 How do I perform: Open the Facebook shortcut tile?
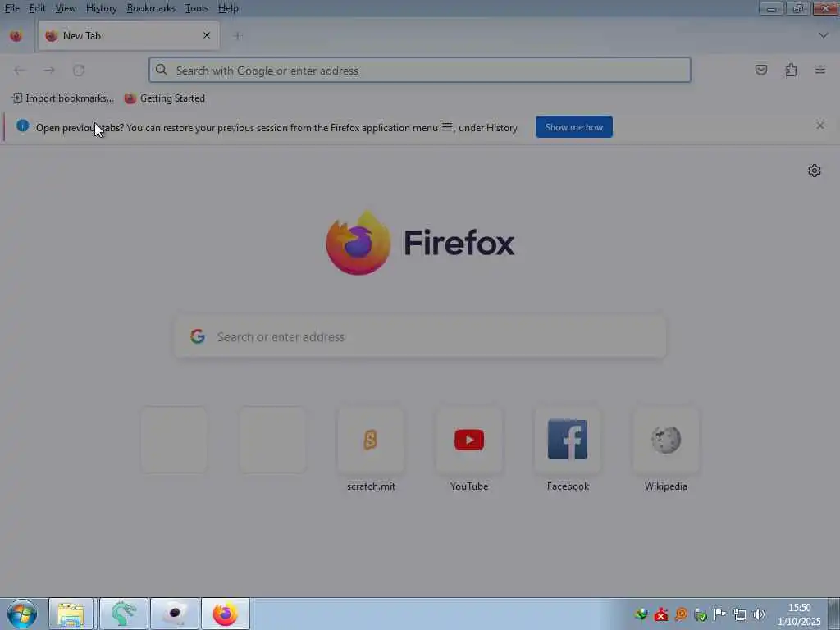[568, 440]
